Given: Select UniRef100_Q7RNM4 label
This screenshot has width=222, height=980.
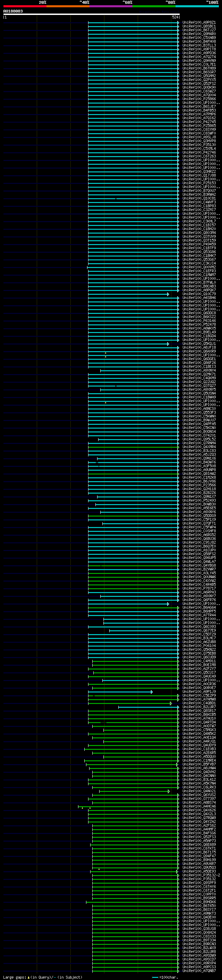Looking at the screenshot, I should [199, 443].
